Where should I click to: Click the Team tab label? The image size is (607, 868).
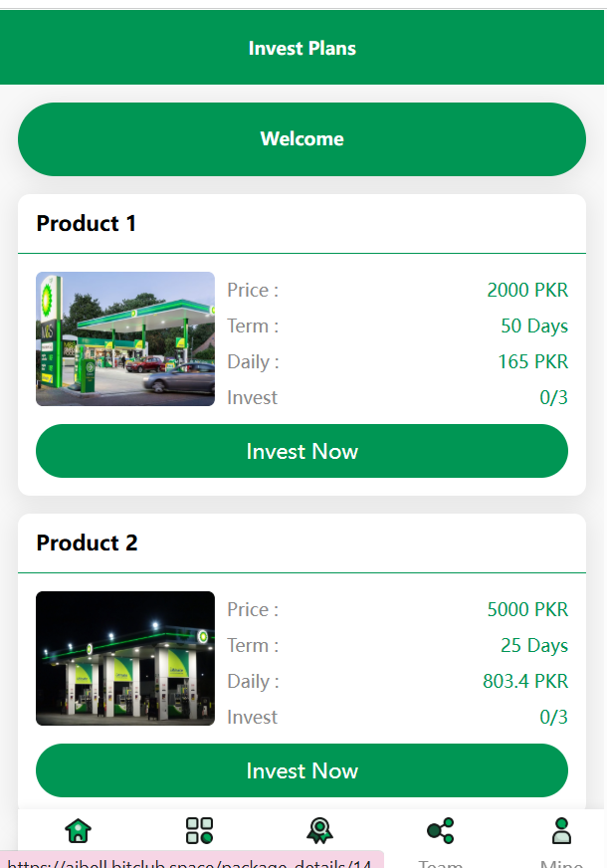tap(441, 862)
